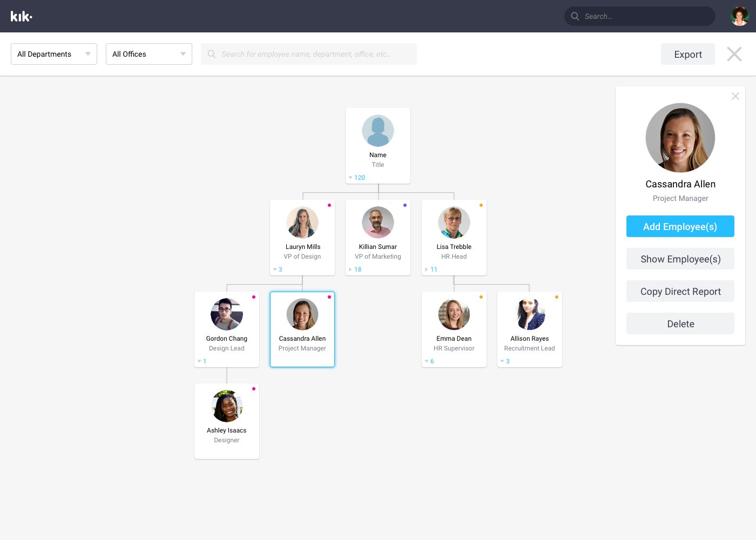Select the Ashley Isaacs Designer card
Screen dimensions: 756x540
point(227,421)
